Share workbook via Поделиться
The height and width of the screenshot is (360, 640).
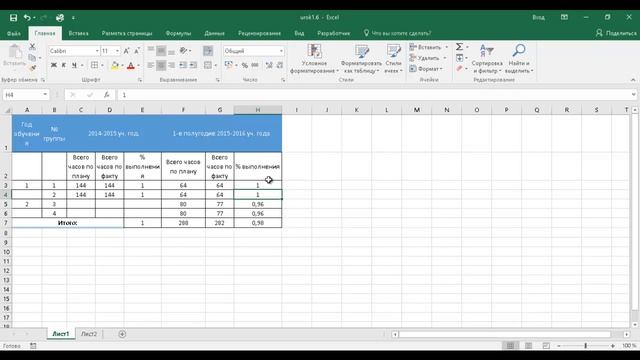[617, 33]
